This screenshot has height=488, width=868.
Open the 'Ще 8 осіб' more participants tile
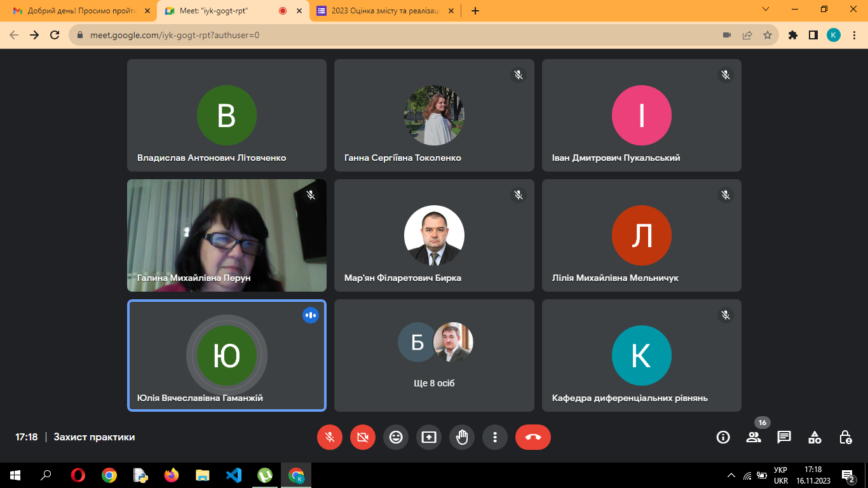(435, 355)
